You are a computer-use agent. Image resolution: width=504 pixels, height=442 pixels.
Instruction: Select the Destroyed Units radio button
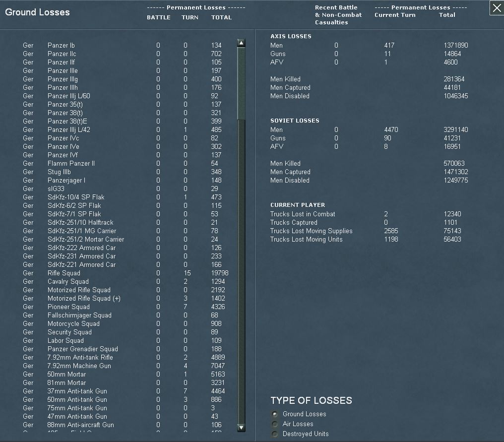tap(274, 434)
